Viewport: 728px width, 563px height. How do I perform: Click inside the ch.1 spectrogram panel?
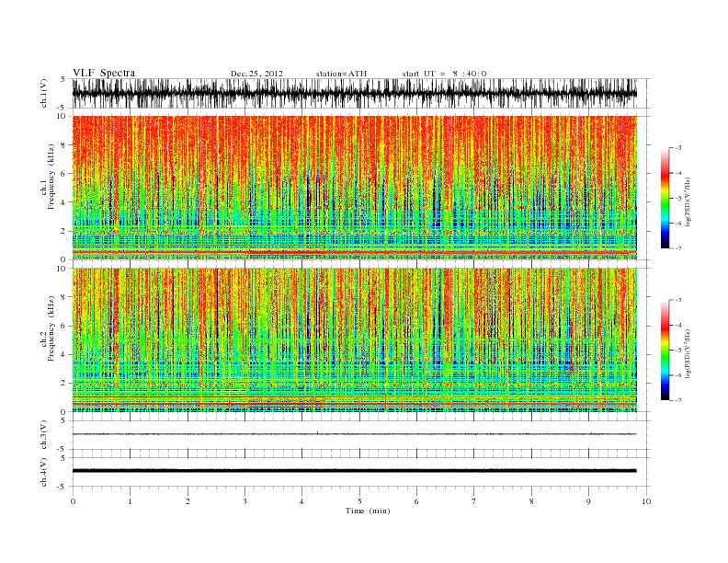coord(355,188)
